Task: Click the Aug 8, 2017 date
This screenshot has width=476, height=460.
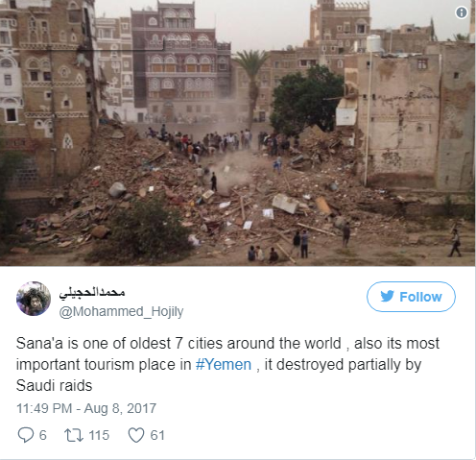Action: pos(120,408)
